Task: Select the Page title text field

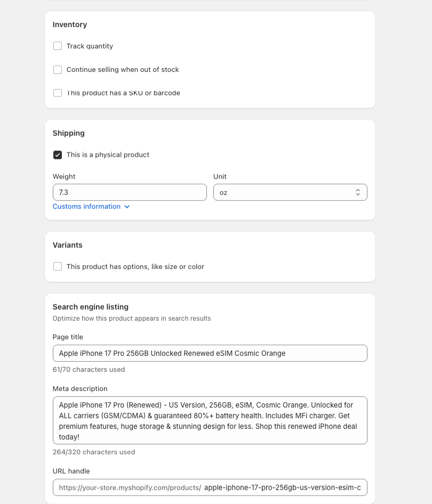Action: pyautogui.click(x=210, y=353)
